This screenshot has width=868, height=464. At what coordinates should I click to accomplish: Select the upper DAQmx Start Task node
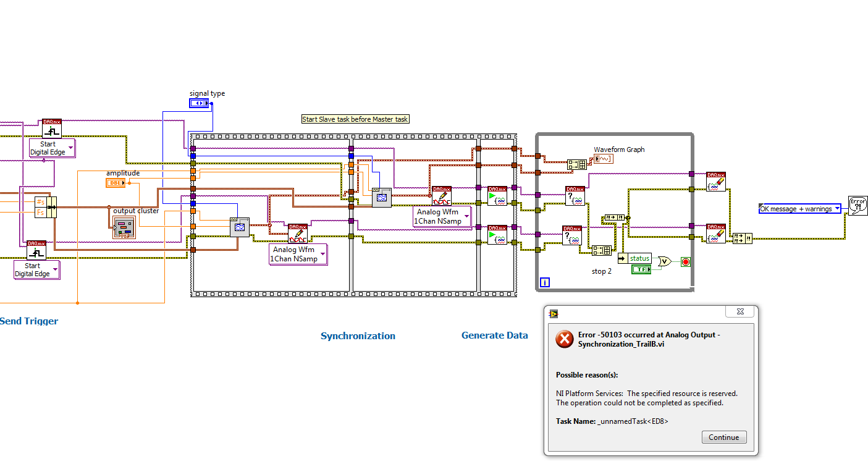pyautogui.click(x=497, y=196)
